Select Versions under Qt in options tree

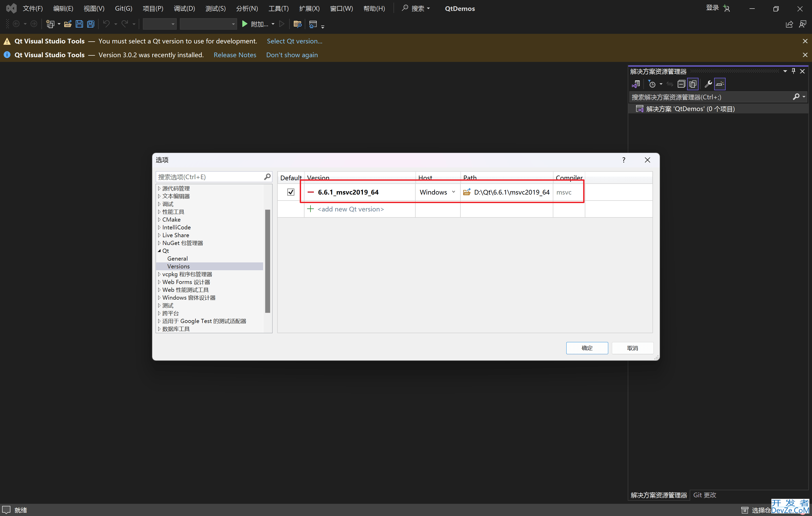click(x=178, y=266)
